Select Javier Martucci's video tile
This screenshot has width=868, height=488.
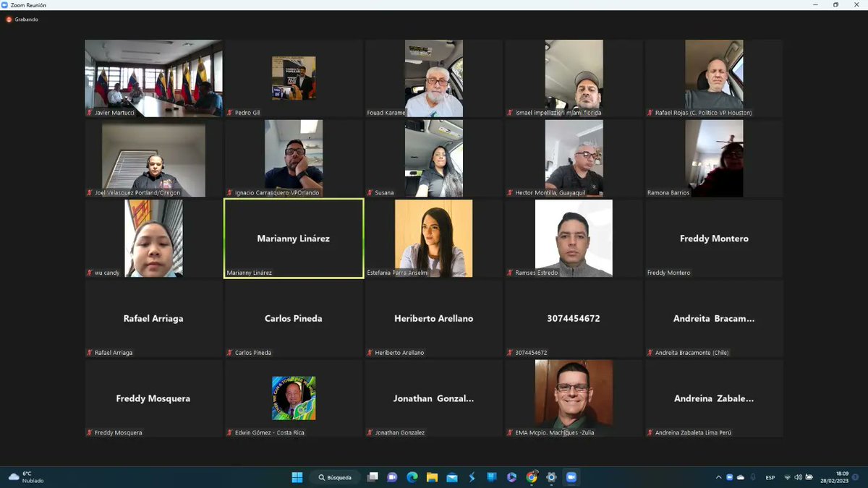click(153, 78)
